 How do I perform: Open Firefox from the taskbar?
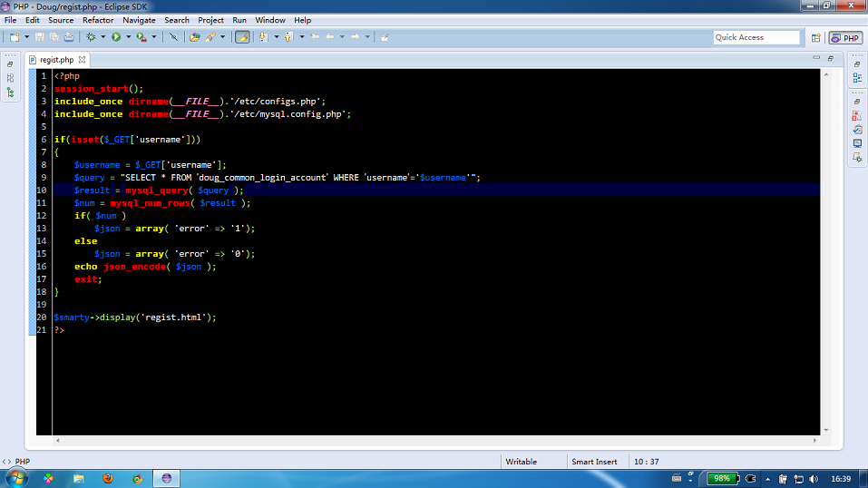[x=108, y=478]
